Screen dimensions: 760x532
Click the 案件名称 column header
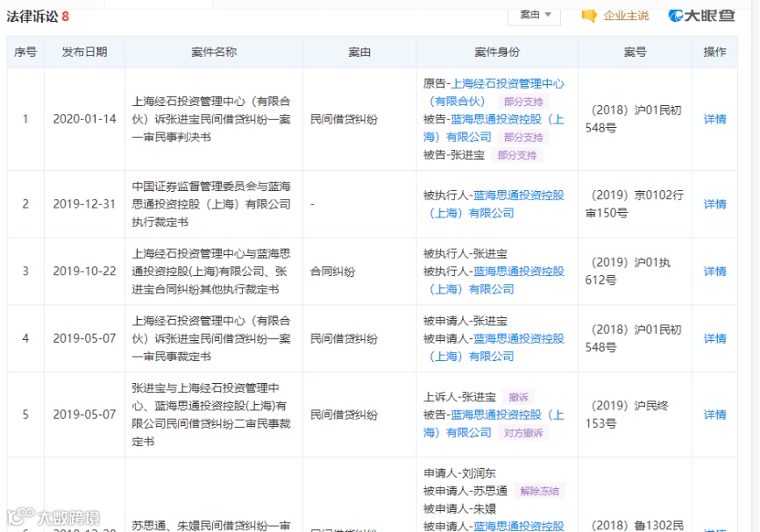pyautogui.click(x=214, y=52)
